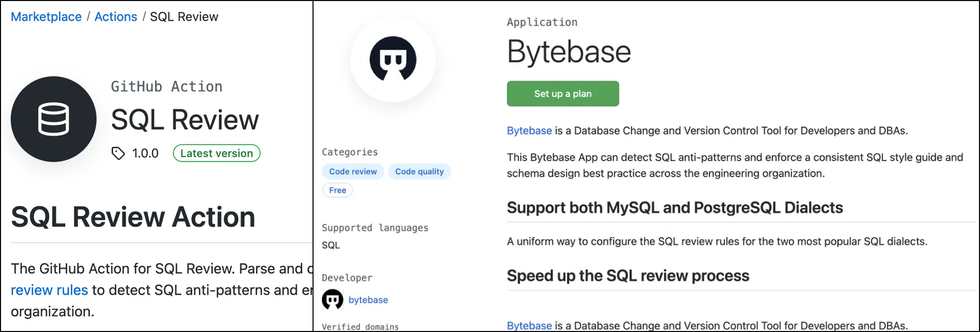Click the Speed up the SQL review process heading

point(628,275)
